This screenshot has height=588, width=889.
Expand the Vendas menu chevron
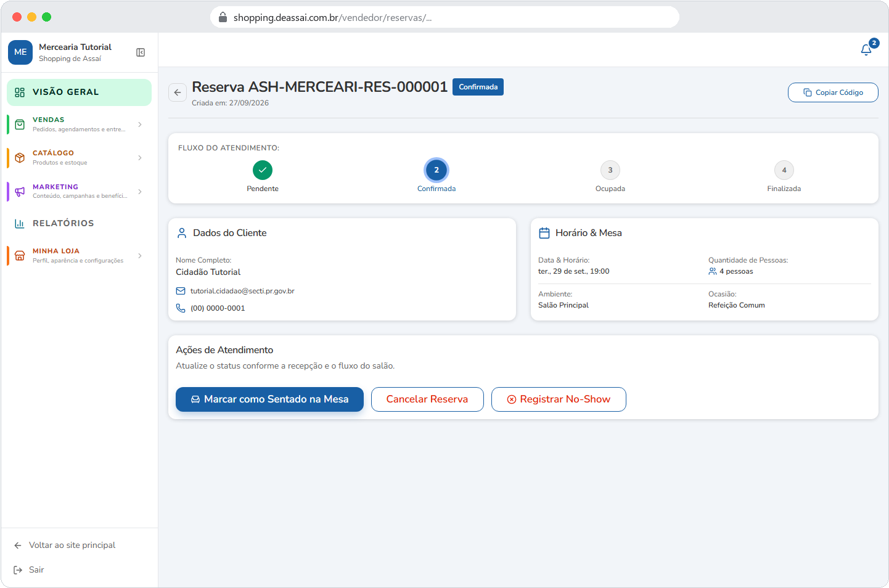click(140, 125)
